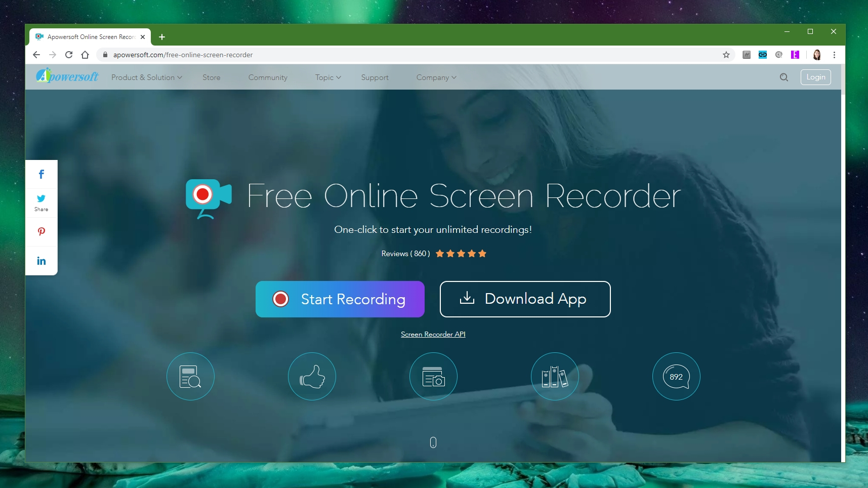Share the page on Facebook
This screenshot has height=488, width=868.
coord(41,174)
